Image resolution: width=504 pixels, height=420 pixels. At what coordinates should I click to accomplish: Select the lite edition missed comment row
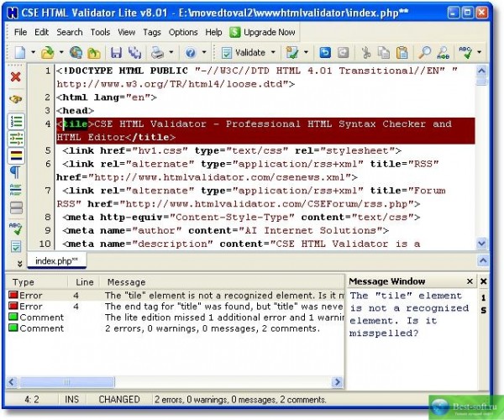coord(176,318)
